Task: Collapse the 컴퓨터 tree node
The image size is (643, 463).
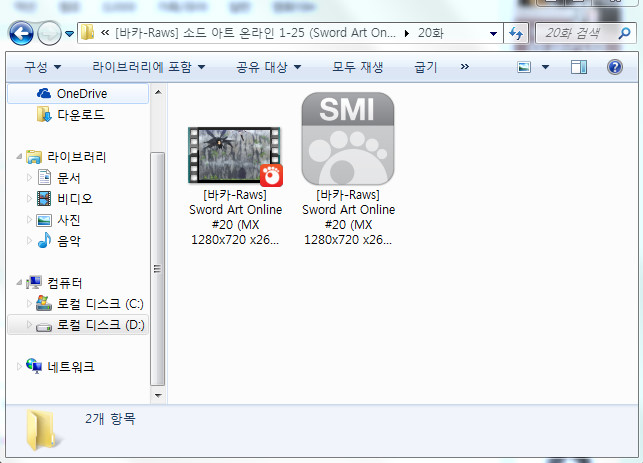Action: point(19,282)
